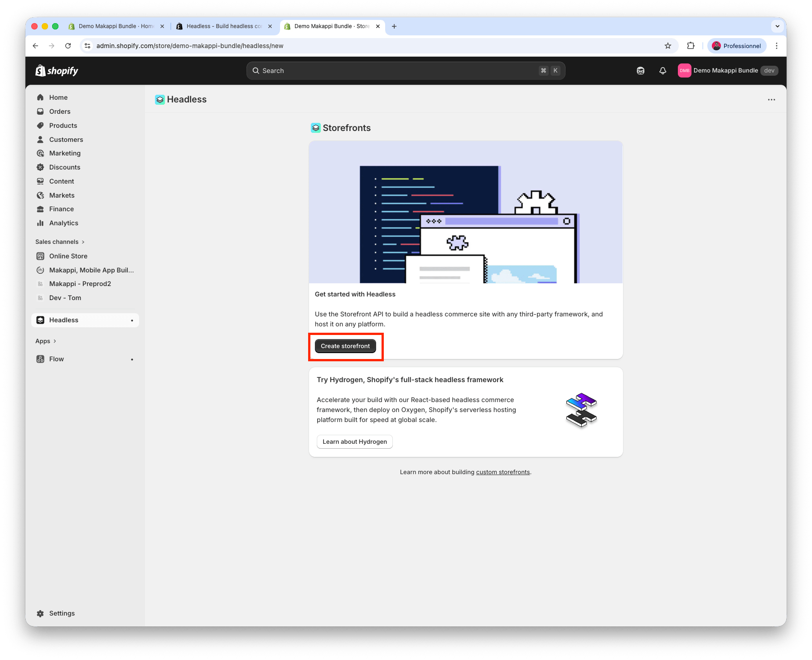
Task: Open Settings with the gear icon
Action: pyautogui.click(x=40, y=613)
